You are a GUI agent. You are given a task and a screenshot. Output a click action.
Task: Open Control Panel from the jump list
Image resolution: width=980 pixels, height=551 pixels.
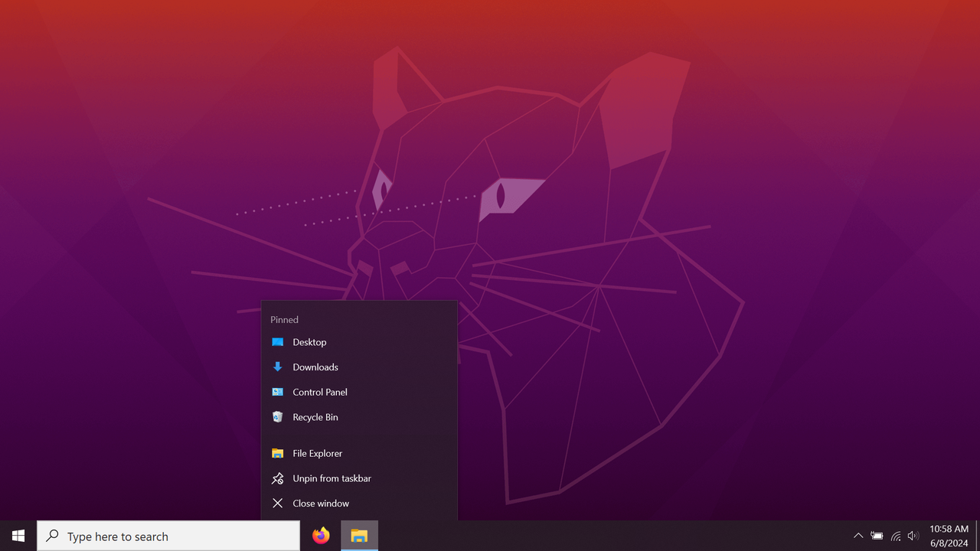point(319,392)
